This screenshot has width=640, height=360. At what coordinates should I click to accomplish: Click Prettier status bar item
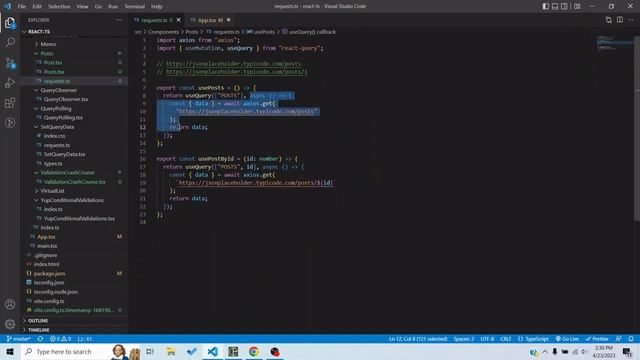click(x=597, y=339)
